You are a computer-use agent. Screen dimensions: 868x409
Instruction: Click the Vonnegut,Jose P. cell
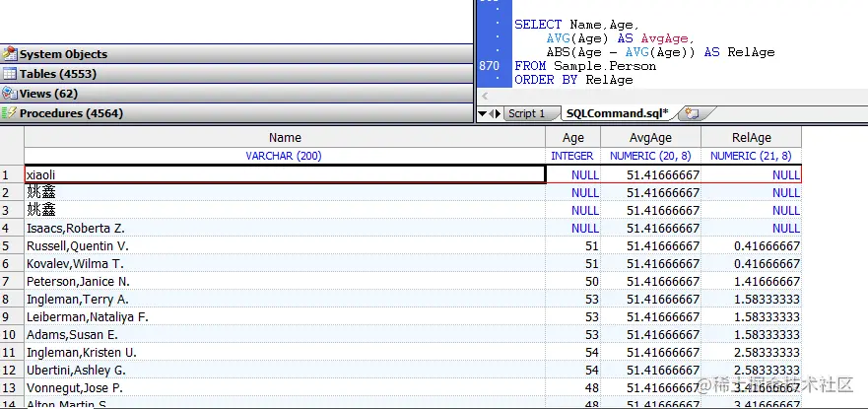(x=285, y=387)
